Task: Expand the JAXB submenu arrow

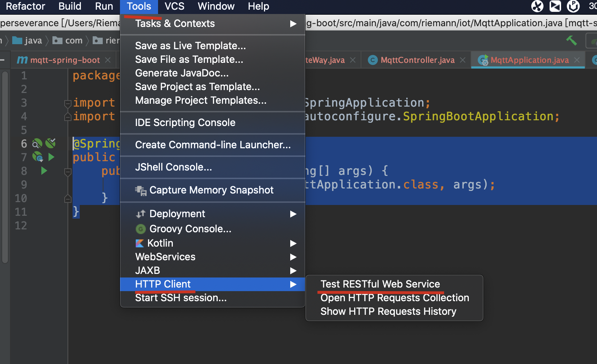Action: pyautogui.click(x=293, y=271)
